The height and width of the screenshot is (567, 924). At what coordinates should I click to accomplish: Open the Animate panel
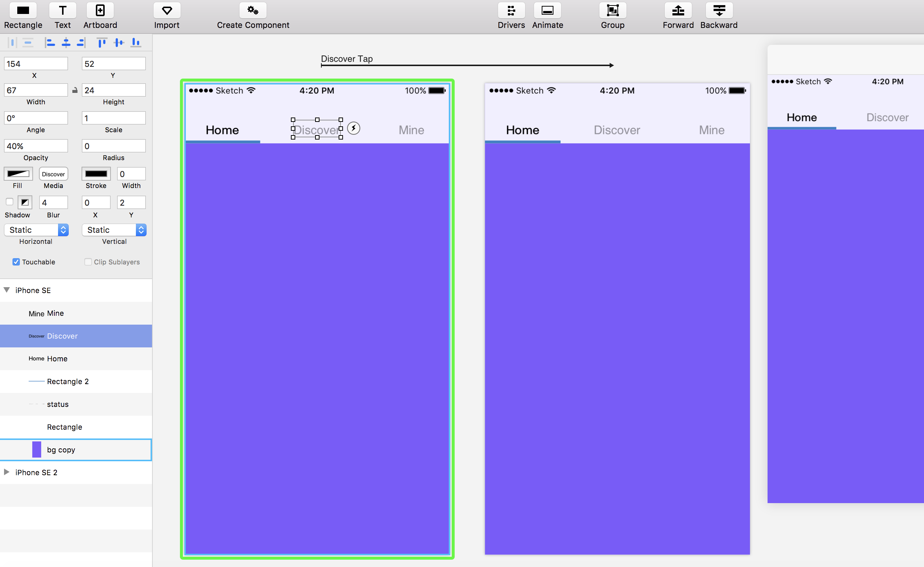pyautogui.click(x=548, y=11)
